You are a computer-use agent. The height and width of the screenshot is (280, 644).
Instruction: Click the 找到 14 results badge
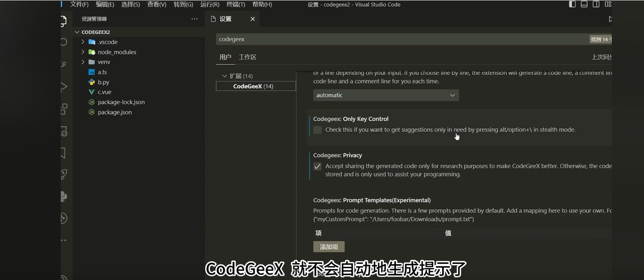[601, 39]
